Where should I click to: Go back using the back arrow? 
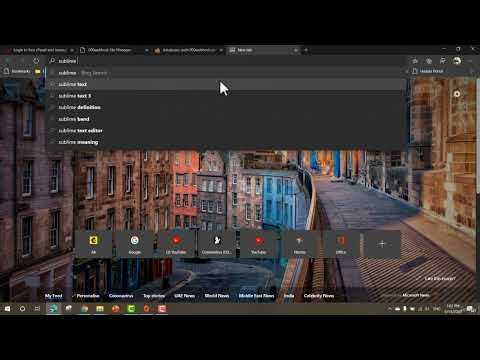point(7,61)
